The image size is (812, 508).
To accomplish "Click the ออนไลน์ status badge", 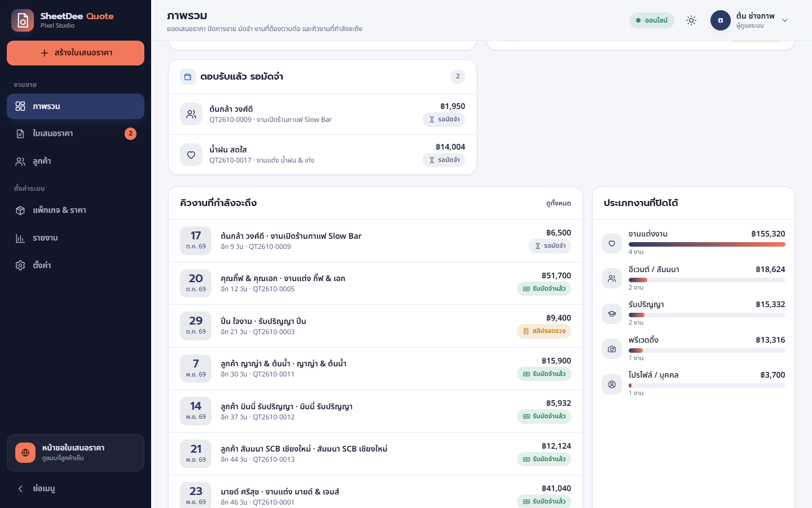I will [x=652, y=20].
